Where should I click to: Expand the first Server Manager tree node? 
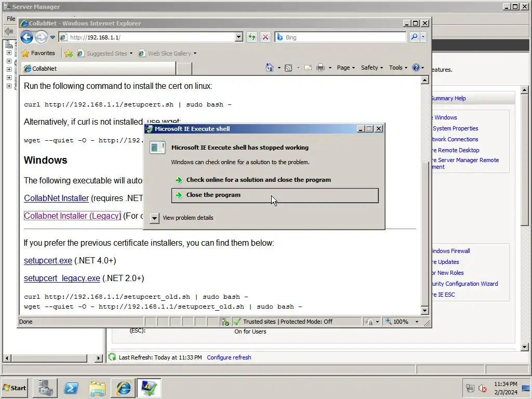(9, 53)
